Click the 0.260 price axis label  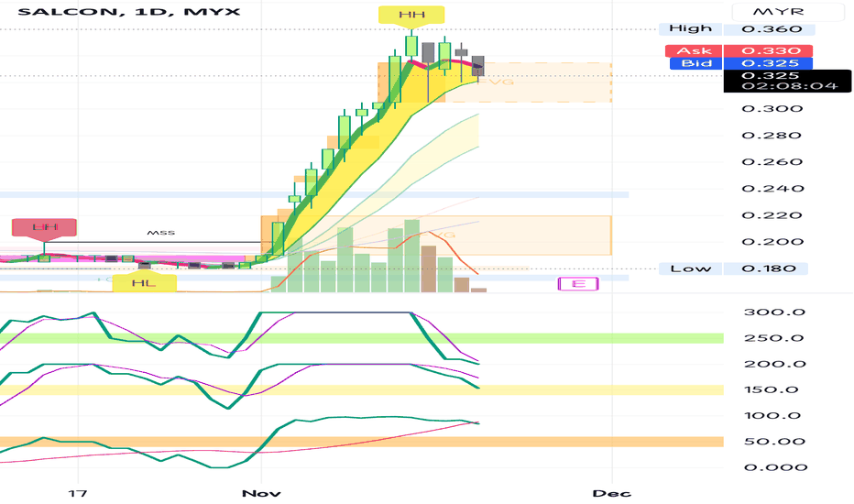tap(772, 162)
